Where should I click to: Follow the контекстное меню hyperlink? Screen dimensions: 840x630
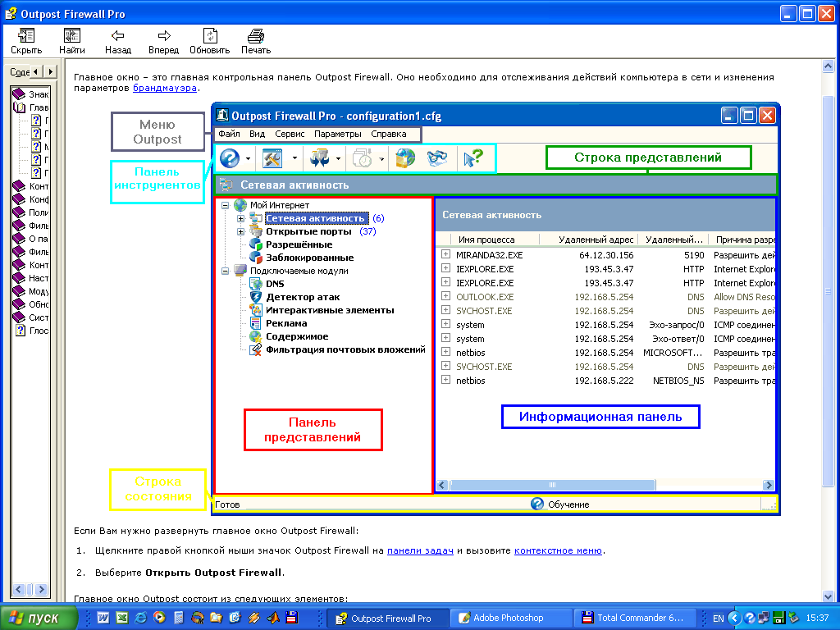(x=558, y=550)
